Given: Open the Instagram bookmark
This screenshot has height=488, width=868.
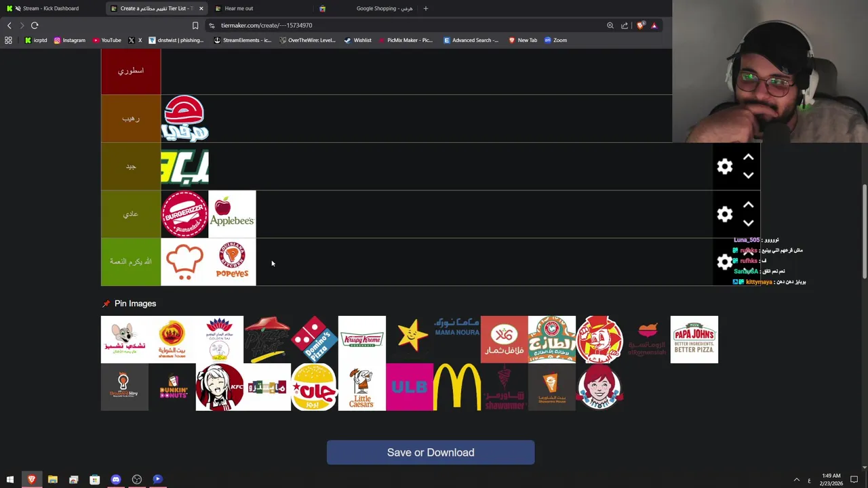Looking at the screenshot, I should point(69,40).
